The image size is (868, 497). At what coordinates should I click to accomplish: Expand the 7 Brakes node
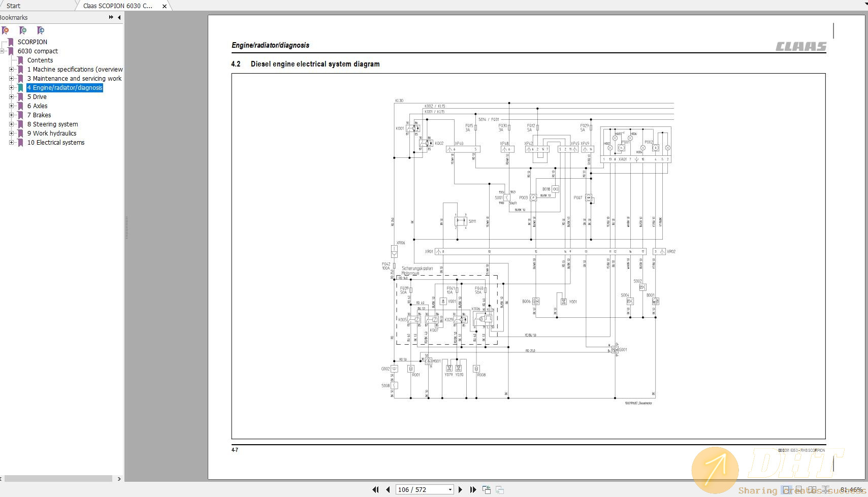pyautogui.click(x=12, y=115)
